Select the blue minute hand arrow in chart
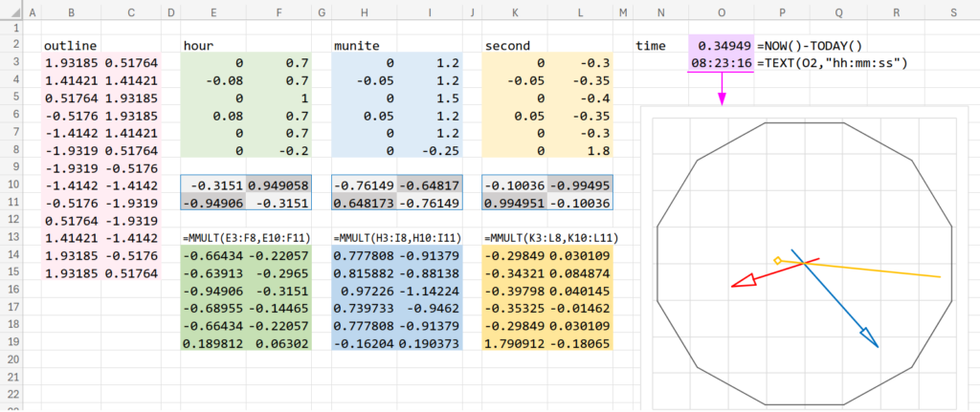 coord(842,306)
